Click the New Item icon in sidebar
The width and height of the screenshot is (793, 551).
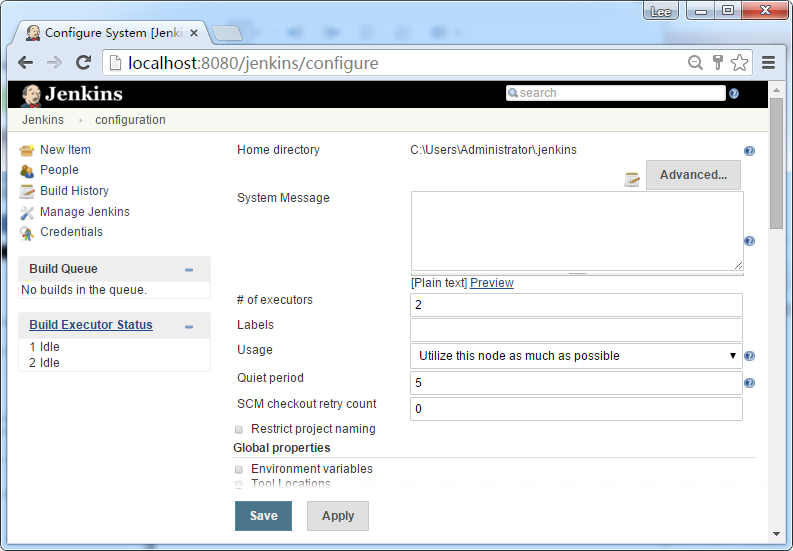[x=27, y=150]
